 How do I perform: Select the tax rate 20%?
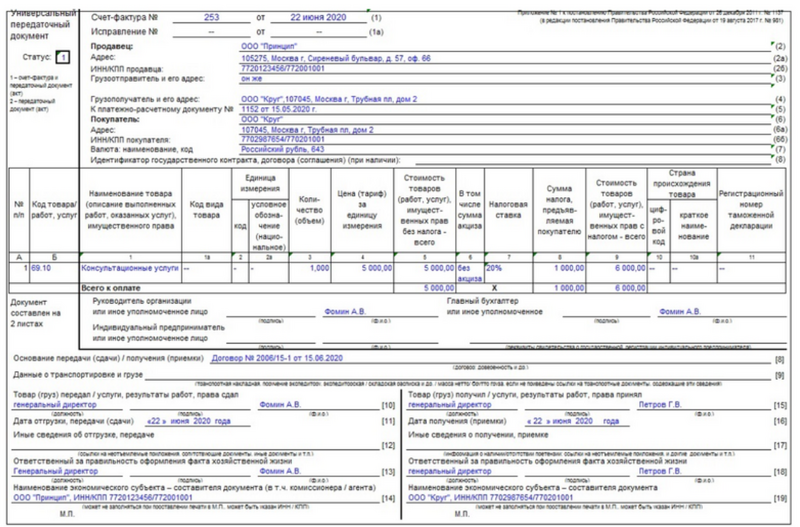coord(494,268)
